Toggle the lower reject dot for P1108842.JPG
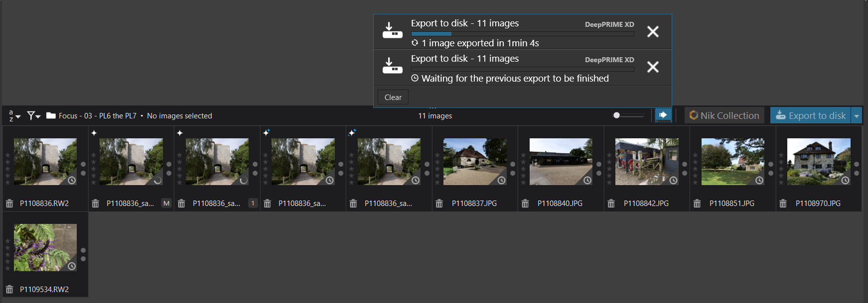 [x=685, y=173]
